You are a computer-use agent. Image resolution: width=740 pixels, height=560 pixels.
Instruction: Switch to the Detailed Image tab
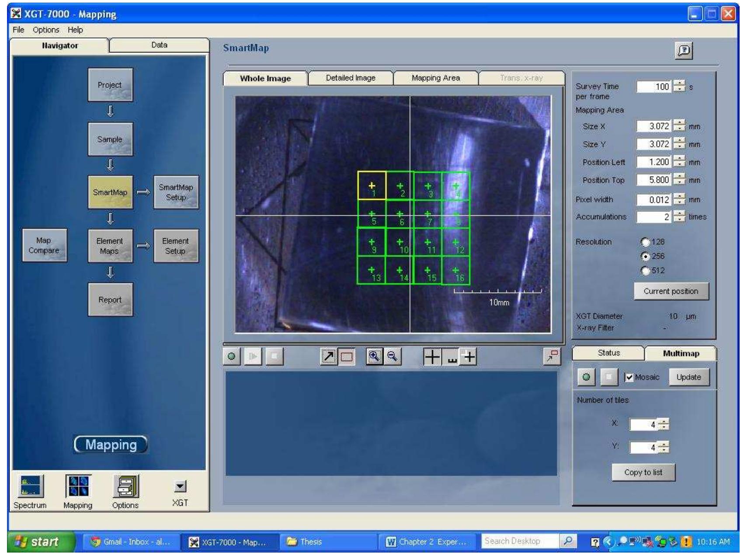click(x=351, y=78)
